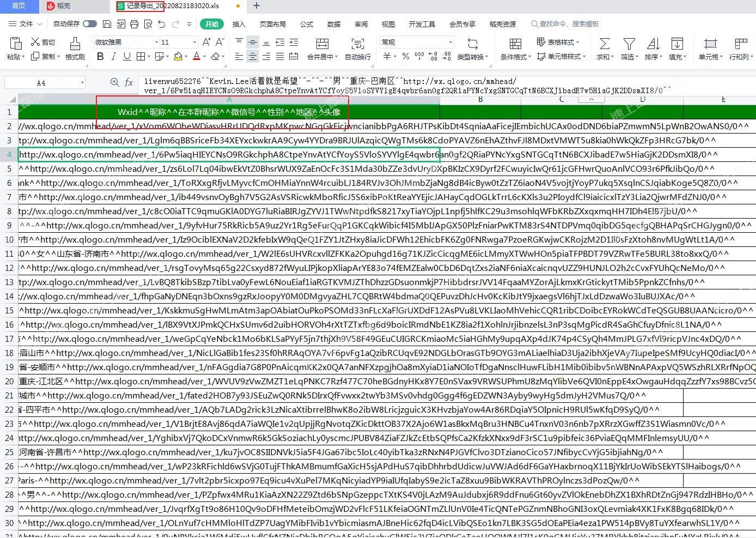Screen dimensions: 756x538
Task: Select left horizontal alignment
Action: pos(239,56)
